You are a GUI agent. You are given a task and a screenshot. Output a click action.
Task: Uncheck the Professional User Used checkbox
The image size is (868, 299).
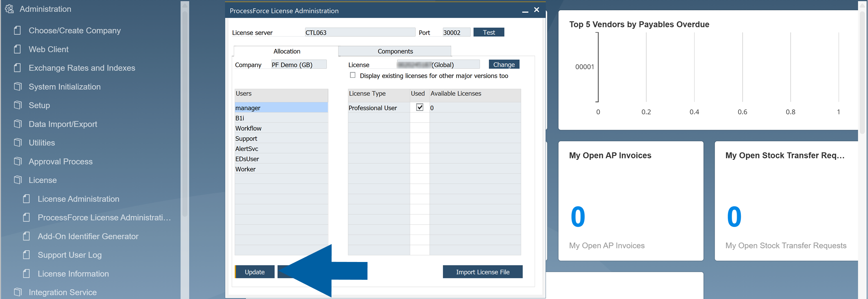(420, 107)
